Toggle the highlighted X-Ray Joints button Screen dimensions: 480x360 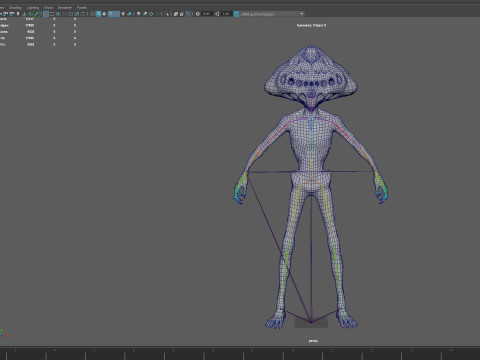coord(188,14)
